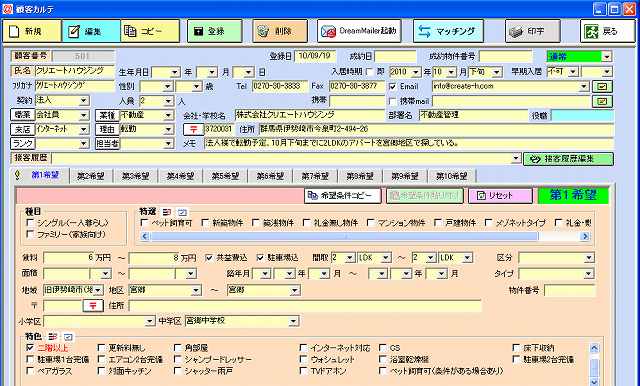Click the 理由 label button
This screenshot has height=386, width=640.
(x=107, y=129)
